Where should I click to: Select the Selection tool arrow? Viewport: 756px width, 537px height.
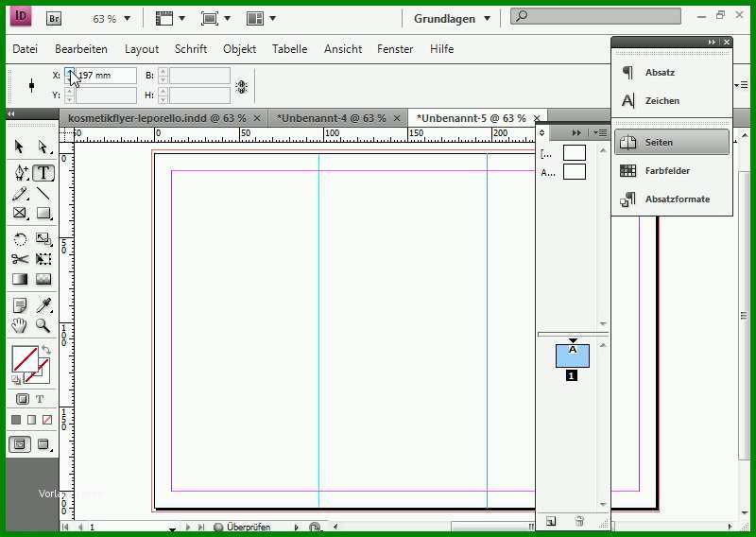tap(19, 147)
